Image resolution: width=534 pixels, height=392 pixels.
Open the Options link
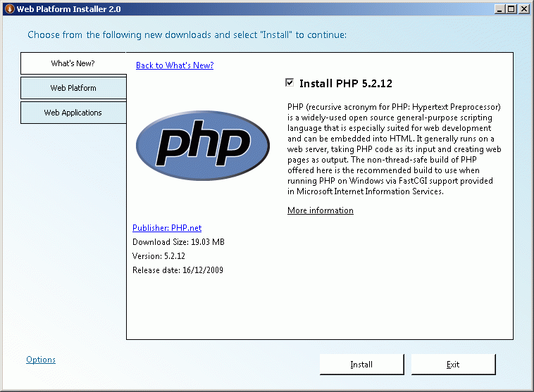tap(41, 360)
